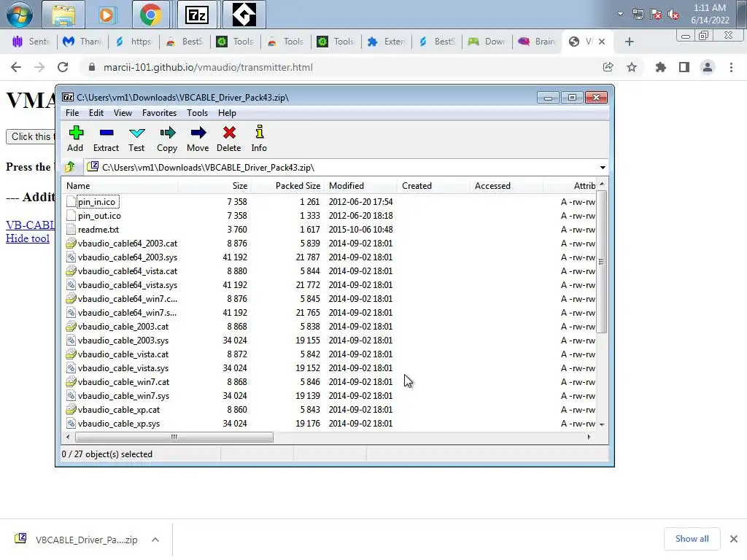Image resolution: width=747 pixels, height=560 pixels.
Task: Open the Chrome profile avatar
Action: (x=708, y=67)
